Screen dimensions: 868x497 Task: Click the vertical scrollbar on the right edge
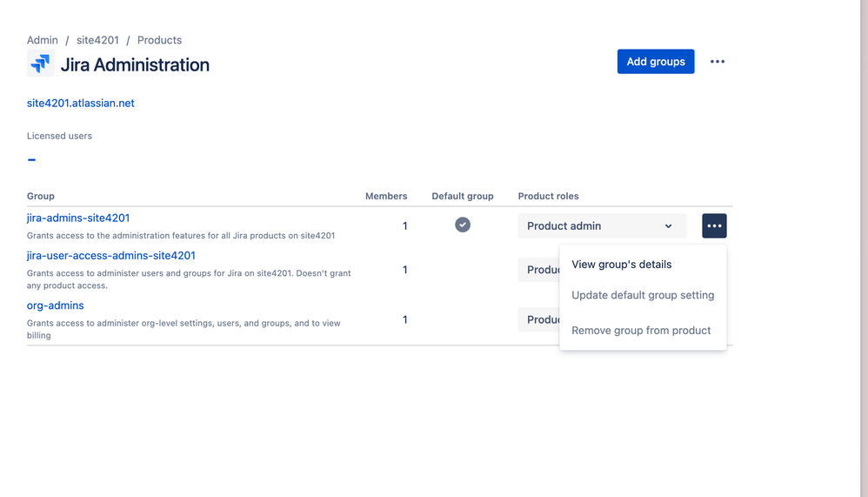click(x=865, y=248)
